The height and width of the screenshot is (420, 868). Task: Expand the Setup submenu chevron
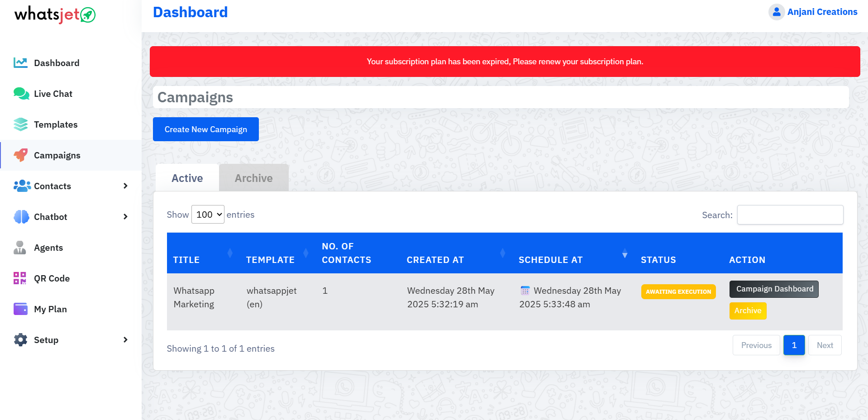pos(125,340)
